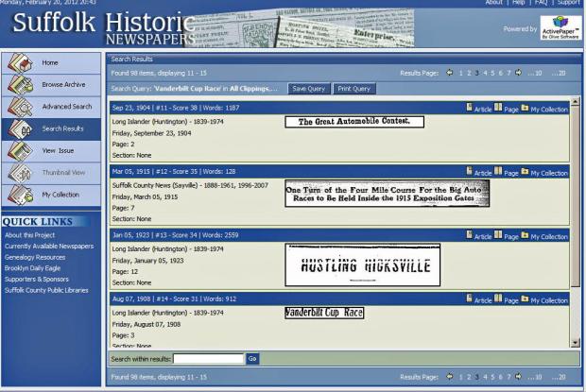Select Search Results label in navigation menu
Viewport: 586px width, 392px height.
coord(62,128)
